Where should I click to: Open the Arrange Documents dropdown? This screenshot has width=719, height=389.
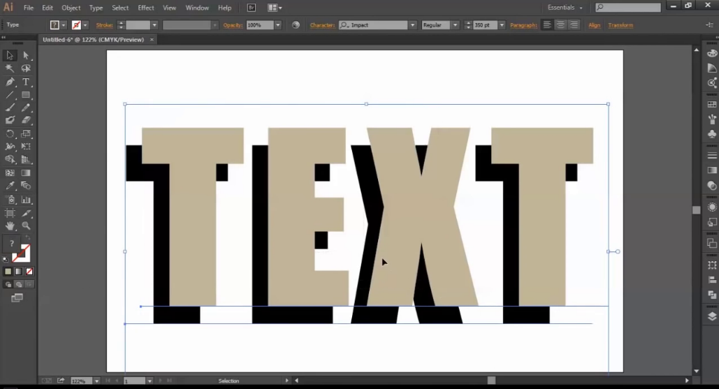click(275, 8)
